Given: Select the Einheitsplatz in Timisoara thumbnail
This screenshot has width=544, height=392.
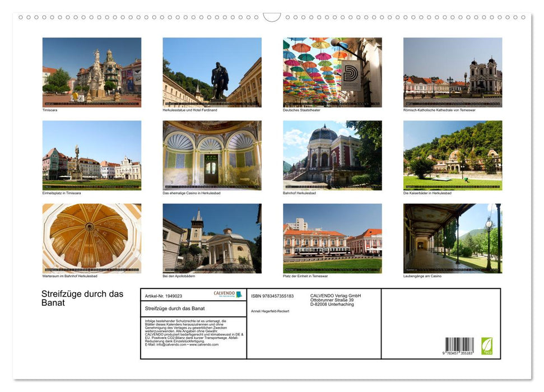Looking at the screenshot, I should (91, 155).
